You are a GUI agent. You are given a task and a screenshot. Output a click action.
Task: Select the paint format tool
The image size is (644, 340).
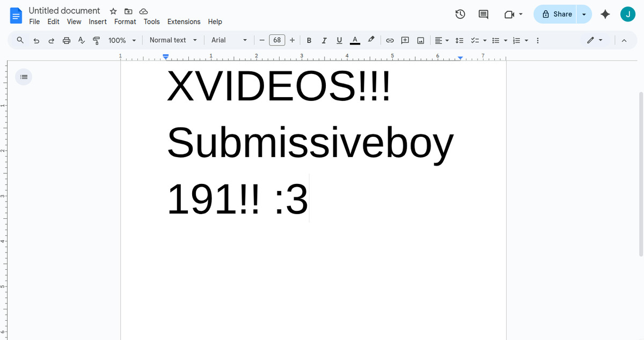pos(97,40)
